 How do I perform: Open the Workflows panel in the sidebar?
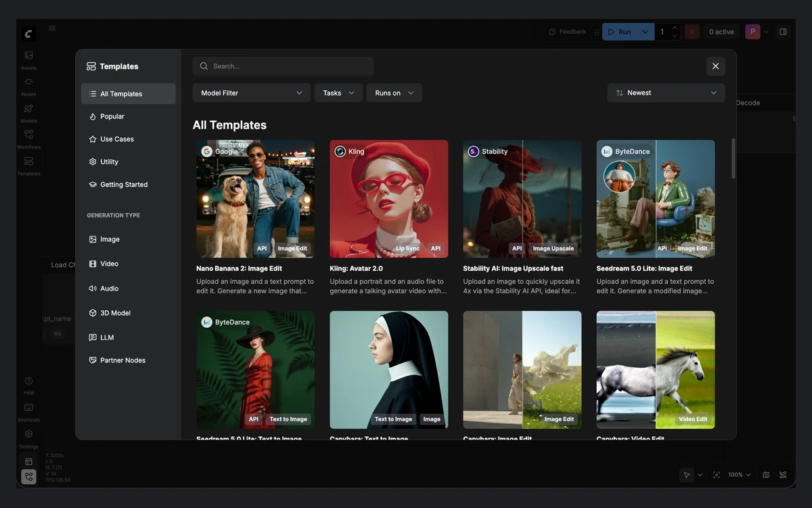coord(28,138)
